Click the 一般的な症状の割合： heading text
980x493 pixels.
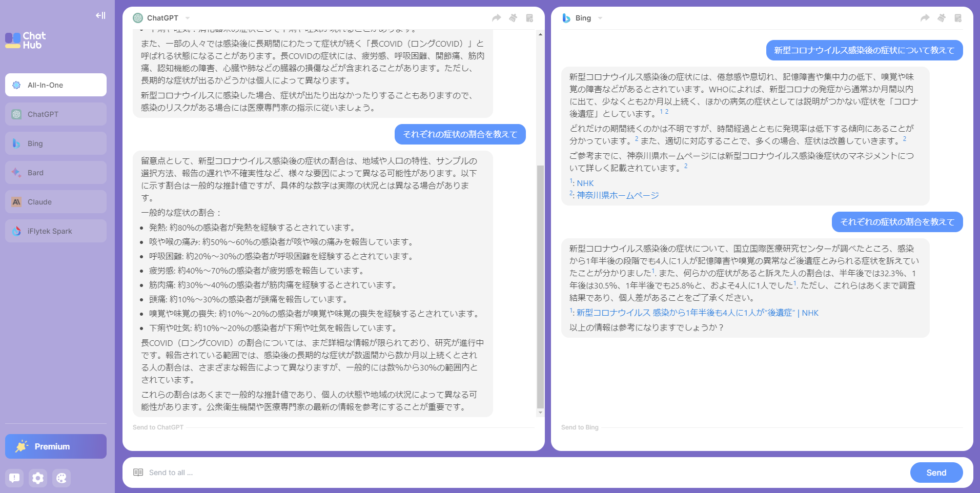tap(181, 213)
